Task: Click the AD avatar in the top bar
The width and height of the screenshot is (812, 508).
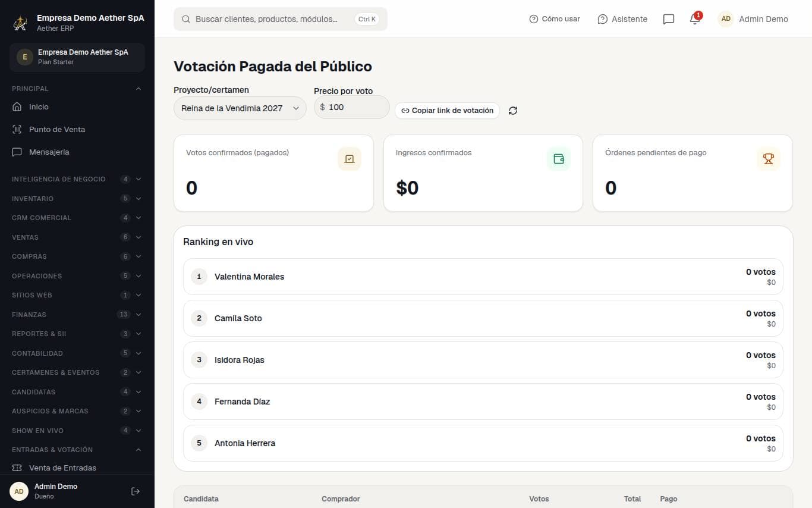Action: pyautogui.click(x=726, y=19)
